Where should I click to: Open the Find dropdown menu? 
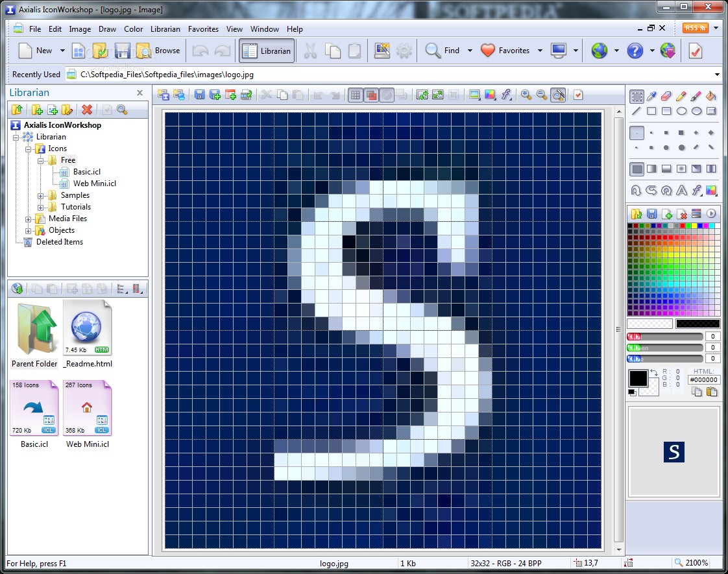click(471, 50)
